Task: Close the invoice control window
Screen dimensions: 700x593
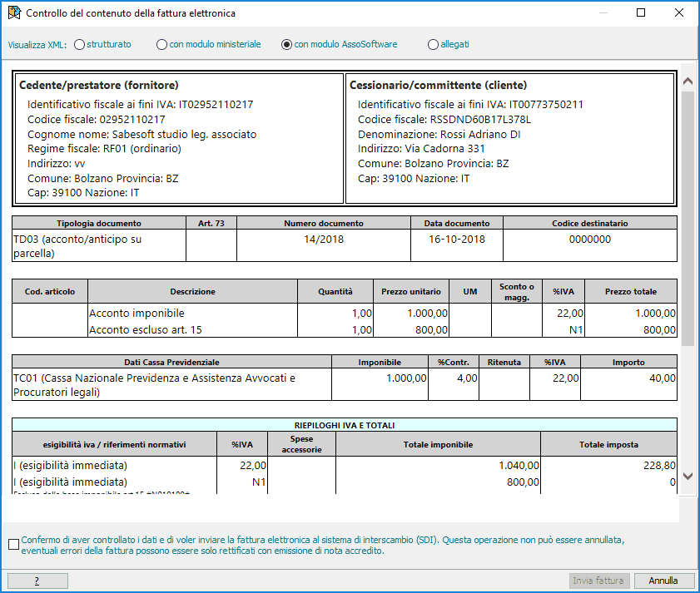Action: [679, 12]
